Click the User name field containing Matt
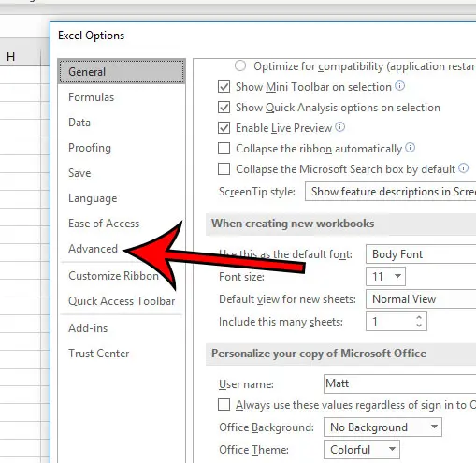This screenshot has height=463, width=476. coord(400,383)
